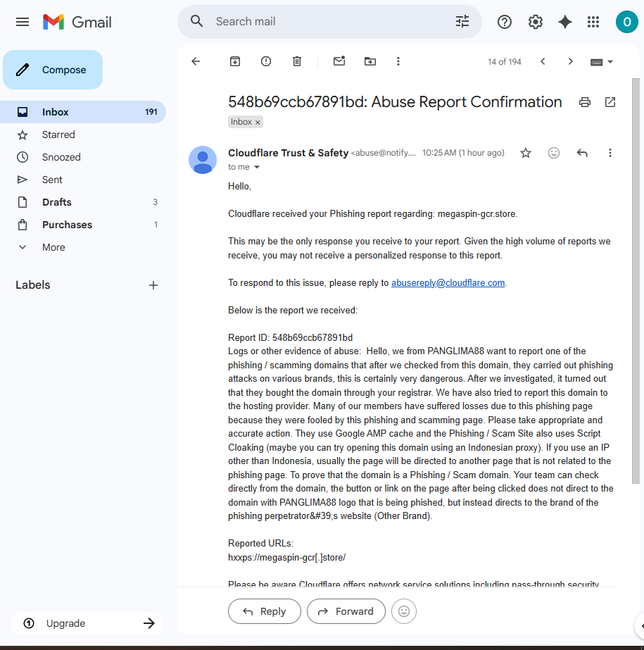The width and height of the screenshot is (644, 650).
Task: Click the hxxps://megaspin-gcr[.]store/ reported URL
Action: click(x=286, y=558)
